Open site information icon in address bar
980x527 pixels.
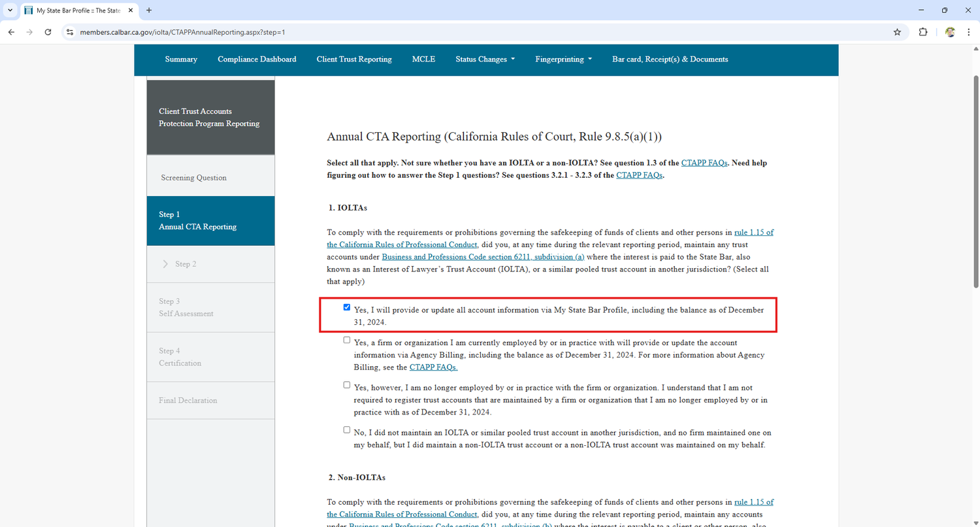(71, 32)
